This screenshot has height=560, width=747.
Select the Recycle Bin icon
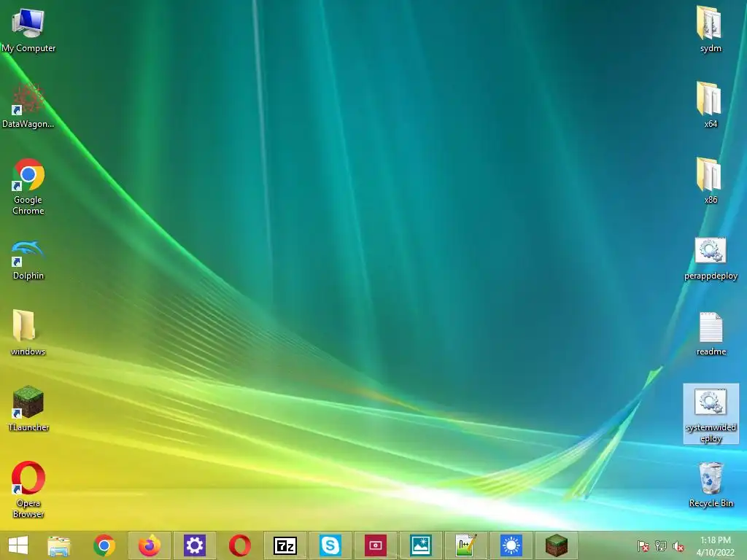(711, 484)
